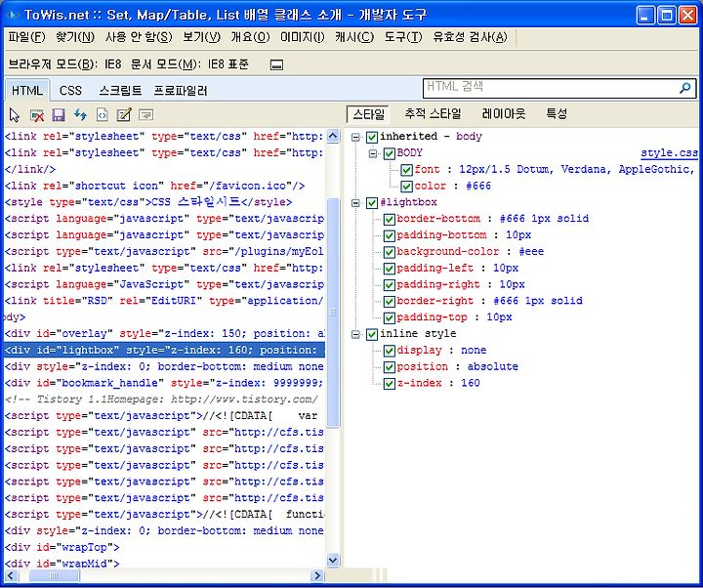Switch to 추적 스타일 pane tab

point(433,114)
